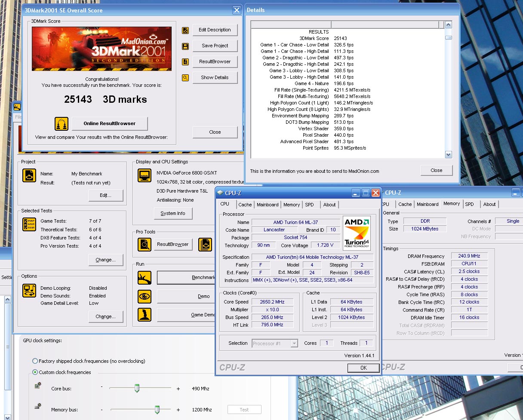Click the 3DMark2001 banner image

(x=102, y=49)
